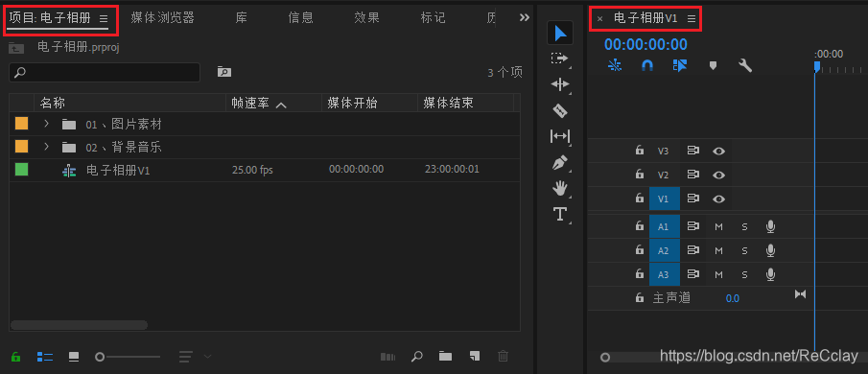
Task: Switch project panel to list view
Action: click(x=45, y=357)
